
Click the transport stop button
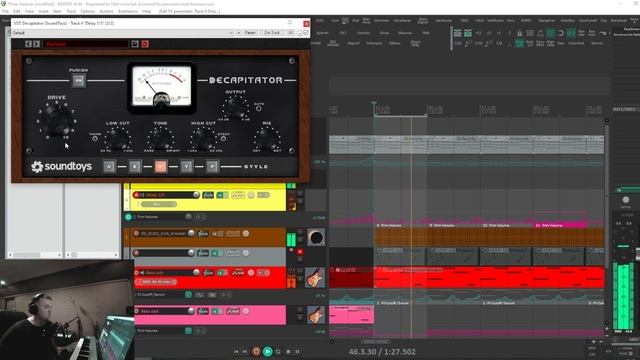(288, 351)
